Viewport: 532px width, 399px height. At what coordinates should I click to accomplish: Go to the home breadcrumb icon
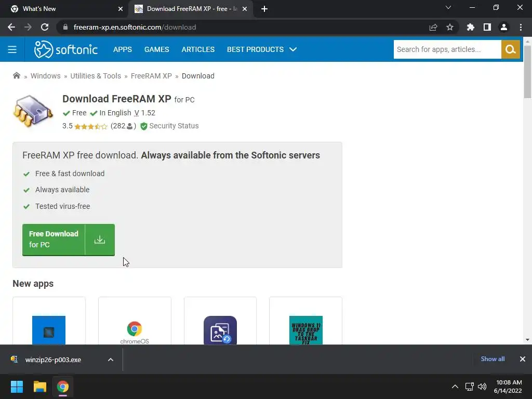(x=16, y=76)
